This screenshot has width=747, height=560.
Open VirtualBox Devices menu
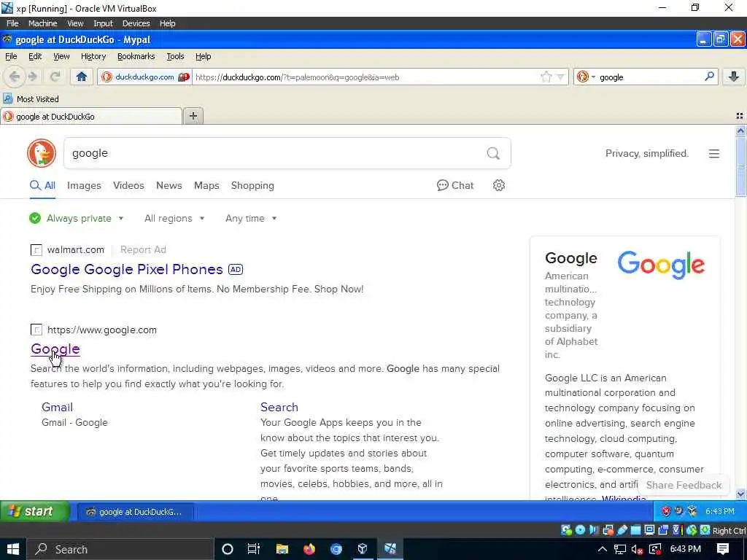tap(136, 23)
